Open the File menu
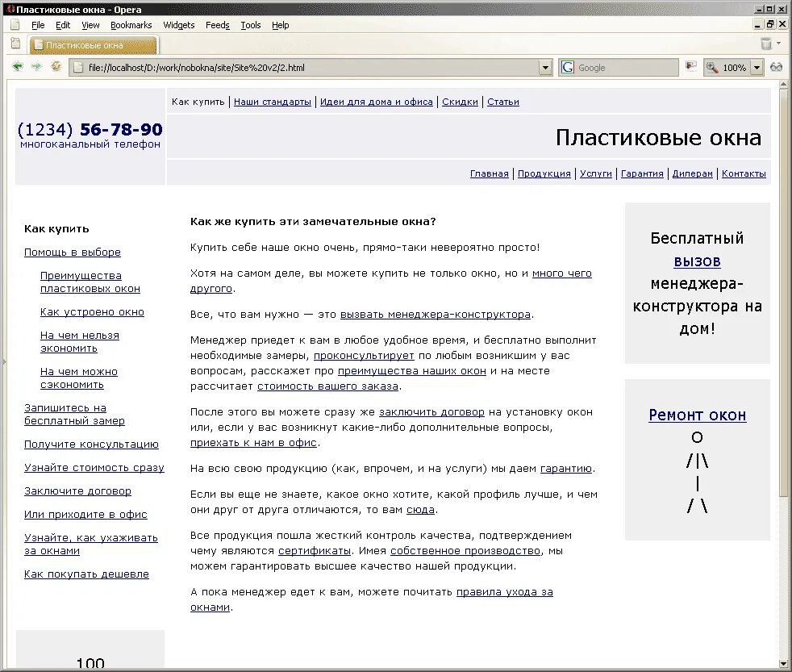 [38, 25]
